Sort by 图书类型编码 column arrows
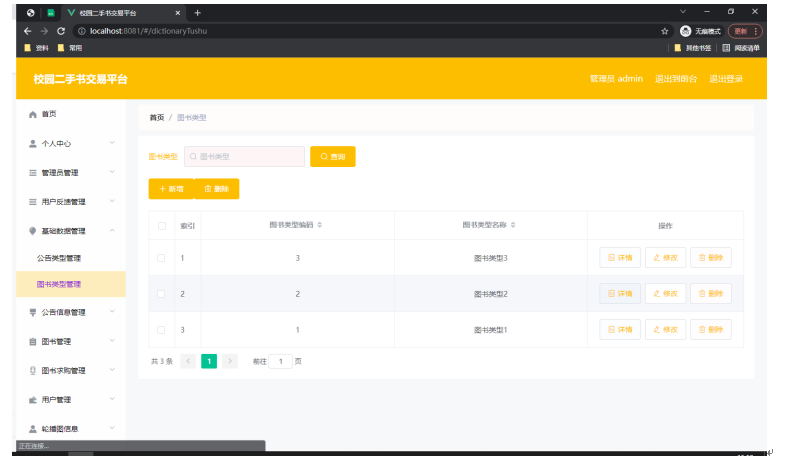Screen dimensions: 809x470 320,225
